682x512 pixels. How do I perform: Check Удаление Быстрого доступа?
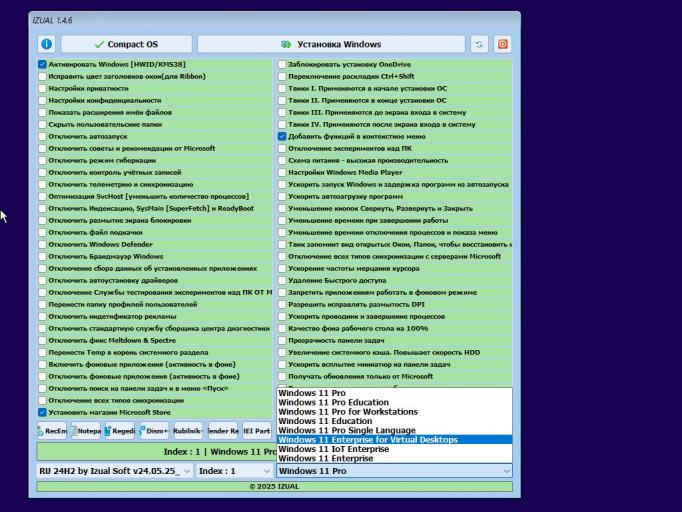pyautogui.click(x=282, y=281)
